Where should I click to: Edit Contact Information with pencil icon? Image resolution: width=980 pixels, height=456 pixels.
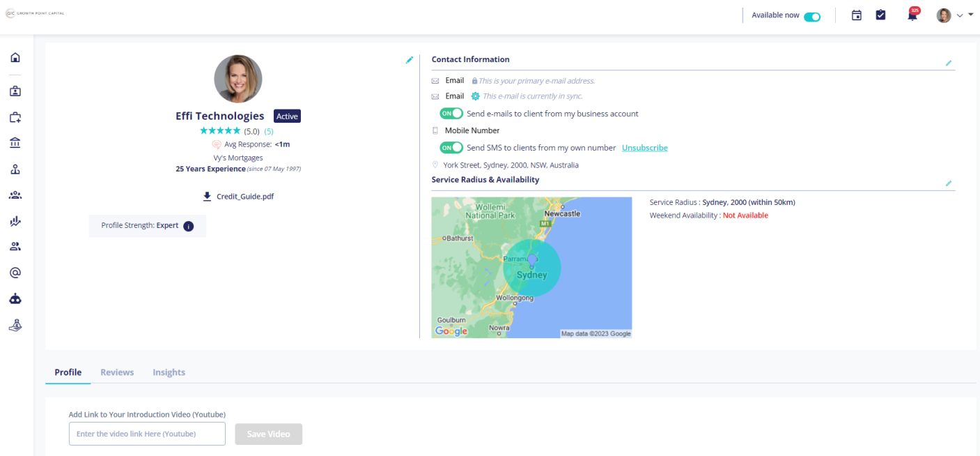pos(948,63)
